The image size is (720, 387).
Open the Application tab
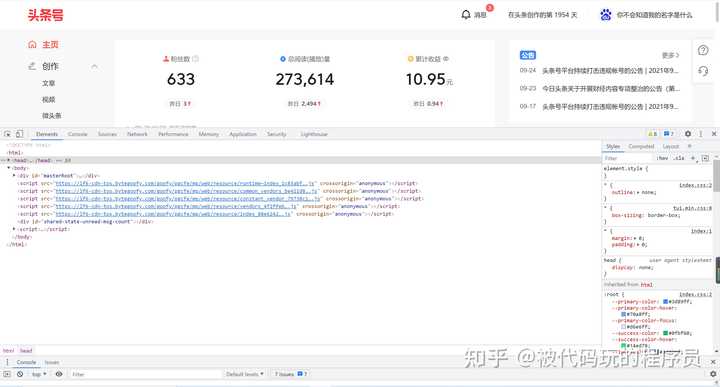(x=243, y=134)
